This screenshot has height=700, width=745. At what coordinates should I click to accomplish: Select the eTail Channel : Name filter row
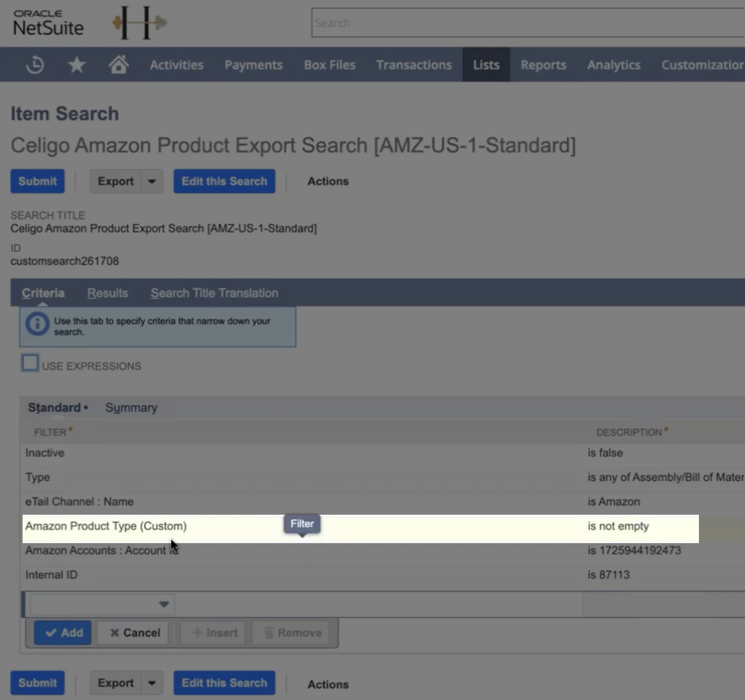point(382,502)
